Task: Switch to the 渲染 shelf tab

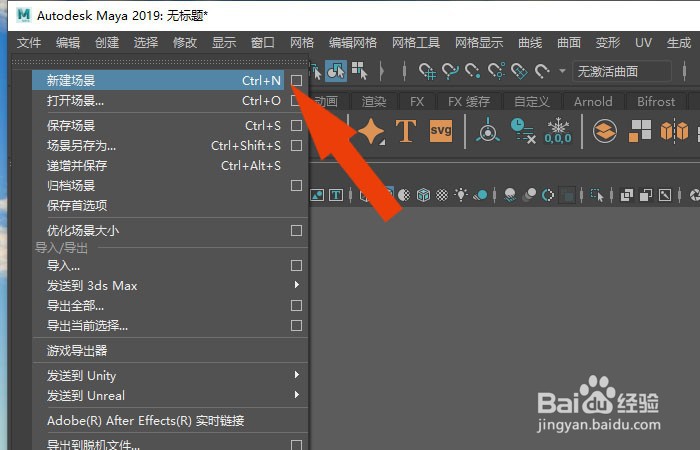Action: [x=374, y=102]
